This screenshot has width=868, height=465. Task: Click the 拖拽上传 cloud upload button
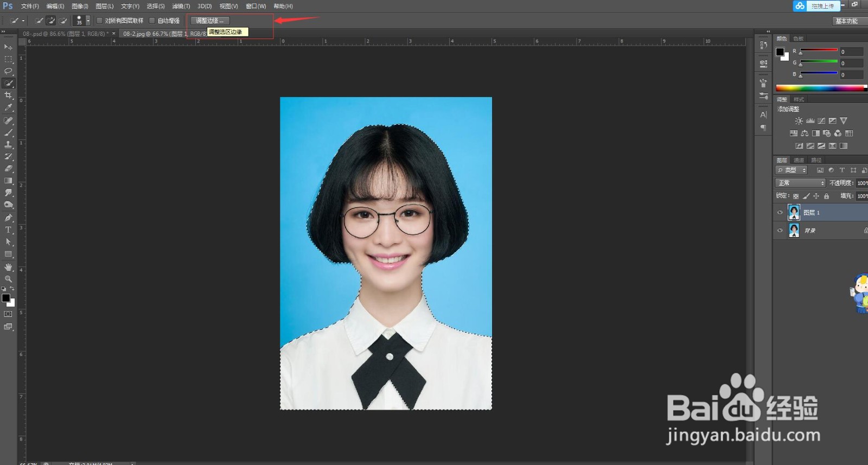click(817, 6)
